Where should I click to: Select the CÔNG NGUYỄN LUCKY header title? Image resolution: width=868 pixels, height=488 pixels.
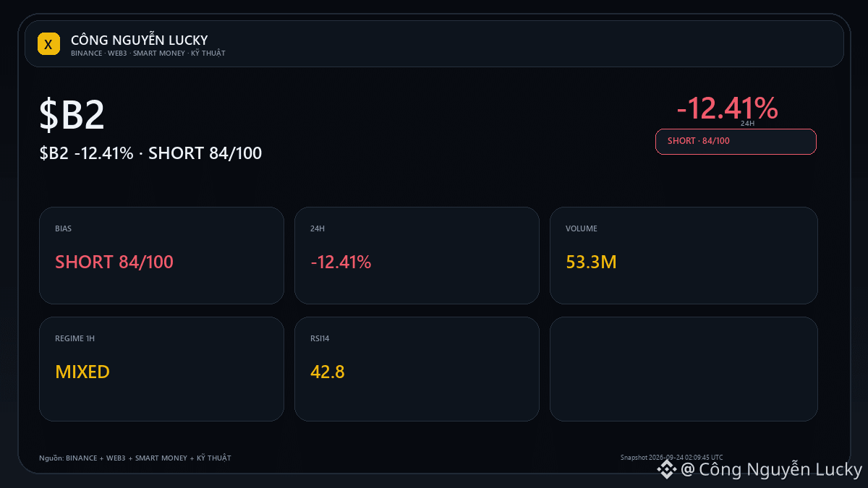tap(139, 40)
